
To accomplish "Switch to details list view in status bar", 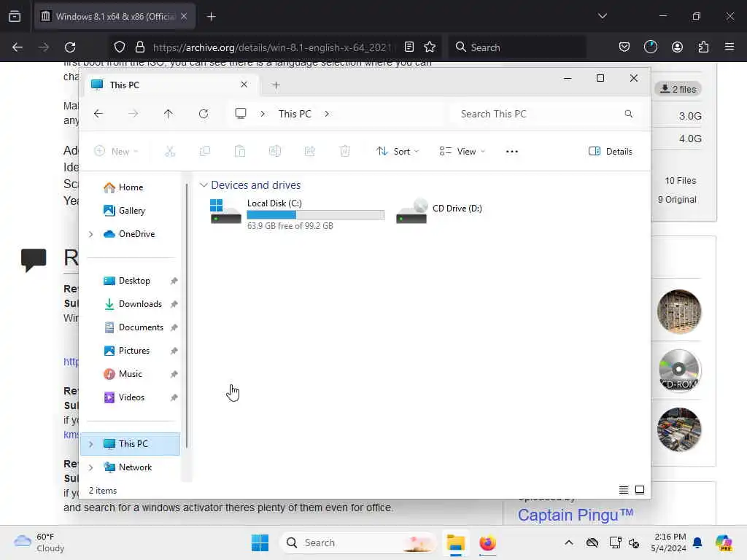I will [x=623, y=490].
